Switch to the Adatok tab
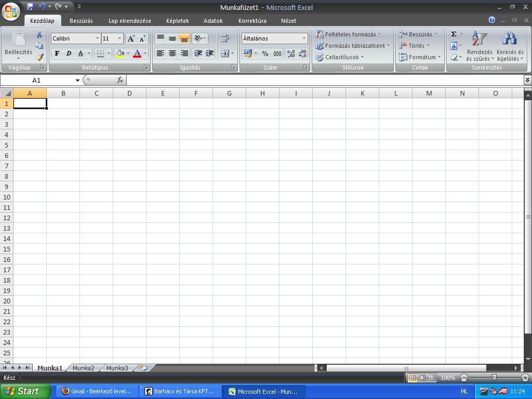Viewport: 532px width, 399px height. click(x=213, y=21)
